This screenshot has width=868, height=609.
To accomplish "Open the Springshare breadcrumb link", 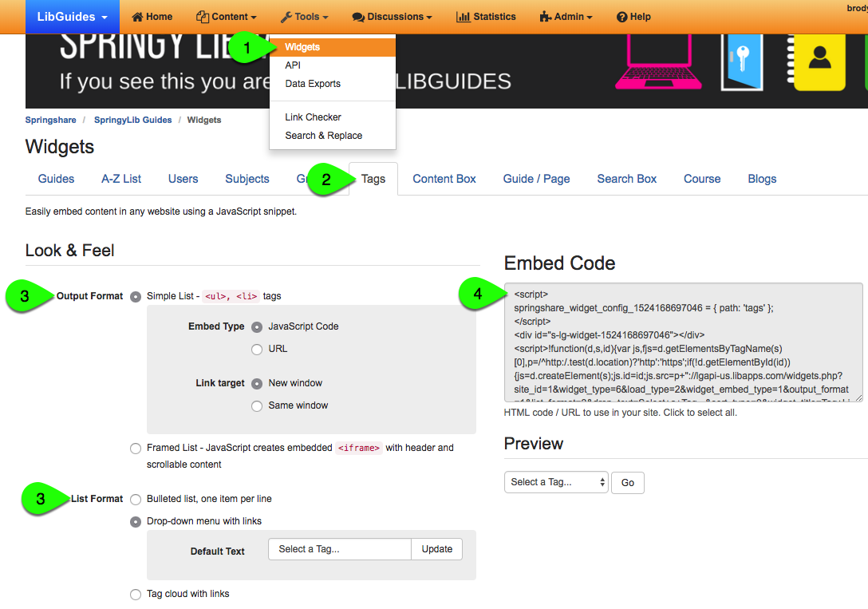I will coord(50,119).
